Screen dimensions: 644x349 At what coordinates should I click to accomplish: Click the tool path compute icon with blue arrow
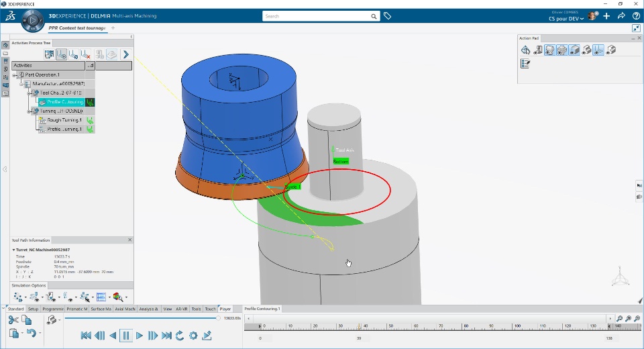coord(74,54)
